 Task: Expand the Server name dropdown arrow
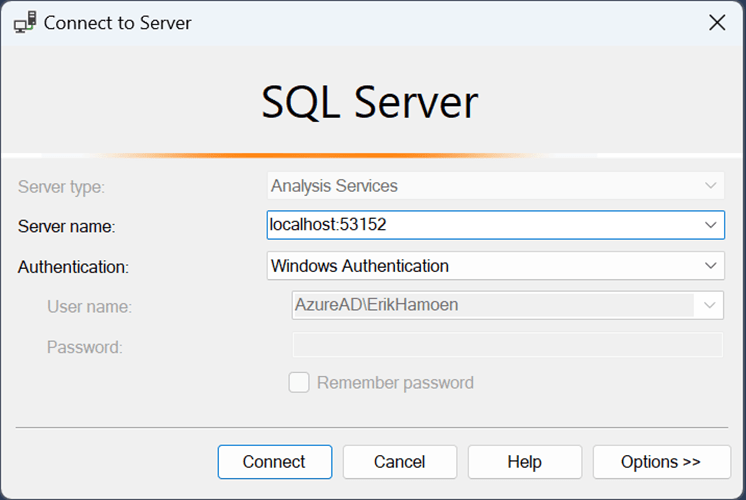point(711,225)
